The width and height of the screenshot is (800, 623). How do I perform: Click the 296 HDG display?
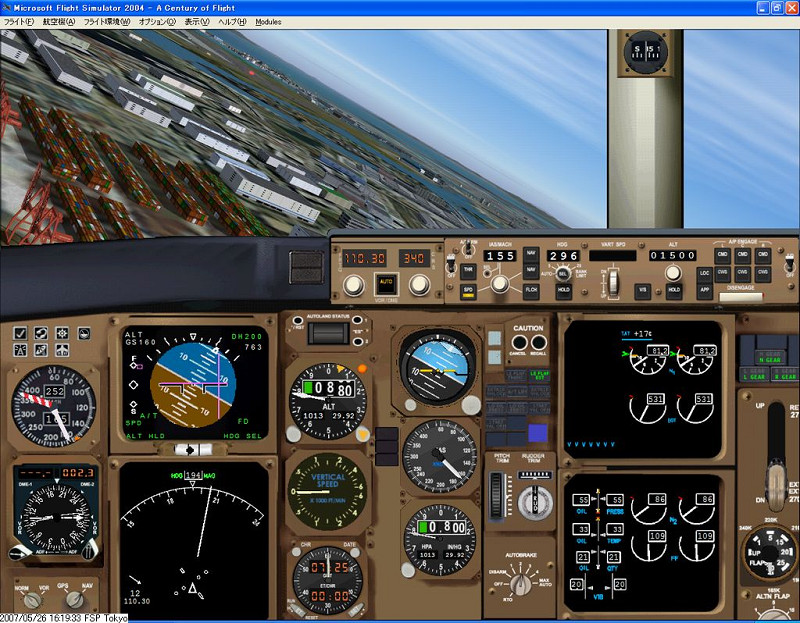pyautogui.click(x=563, y=256)
